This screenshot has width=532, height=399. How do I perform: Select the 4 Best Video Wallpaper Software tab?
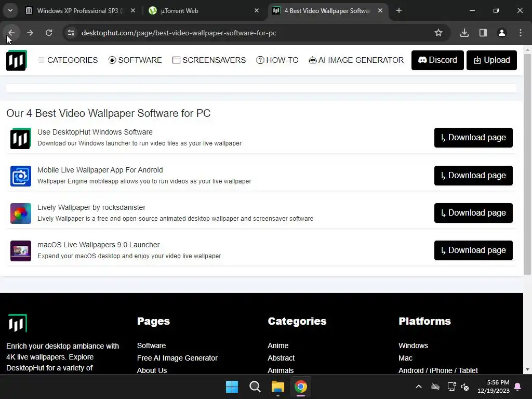pos(327,10)
